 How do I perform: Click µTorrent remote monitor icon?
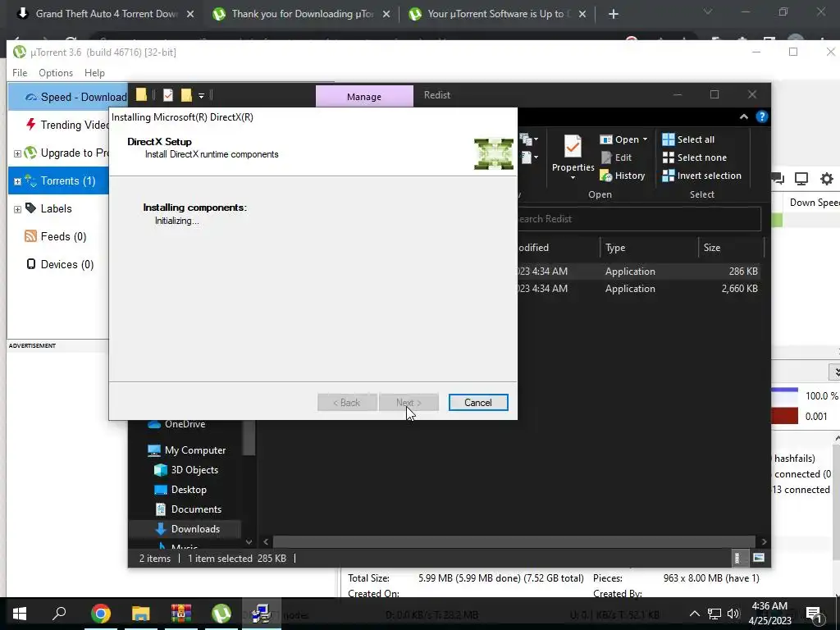click(801, 179)
